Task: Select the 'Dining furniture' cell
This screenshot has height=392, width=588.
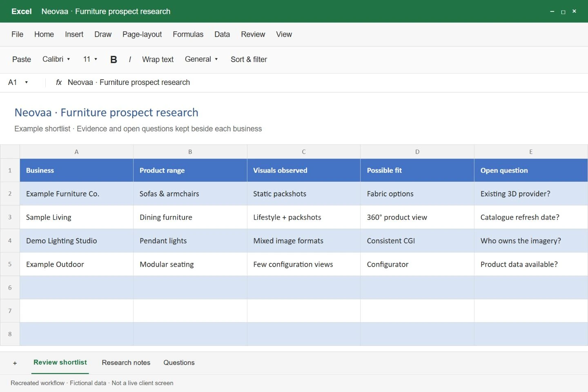Action: pyautogui.click(x=190, y=217)
